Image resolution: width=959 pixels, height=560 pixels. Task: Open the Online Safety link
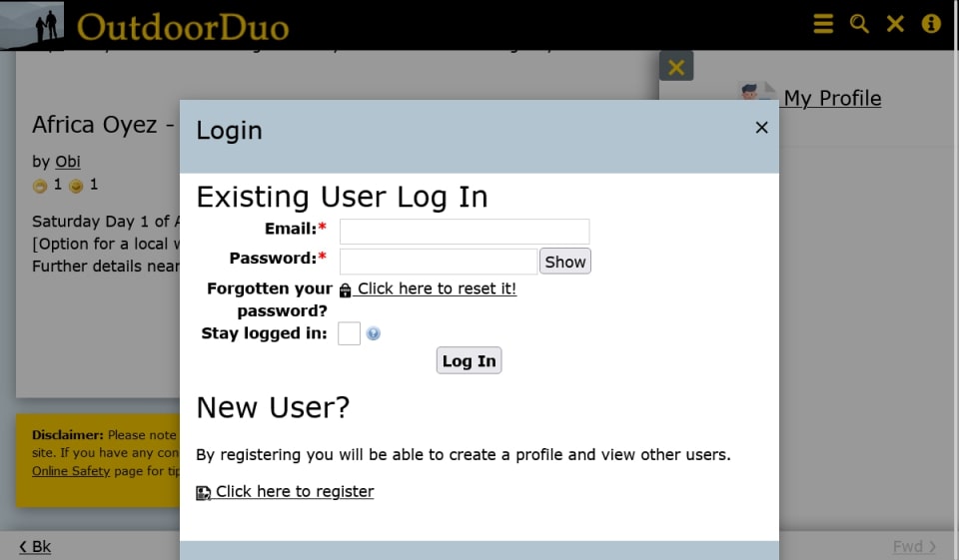point(71,471)
